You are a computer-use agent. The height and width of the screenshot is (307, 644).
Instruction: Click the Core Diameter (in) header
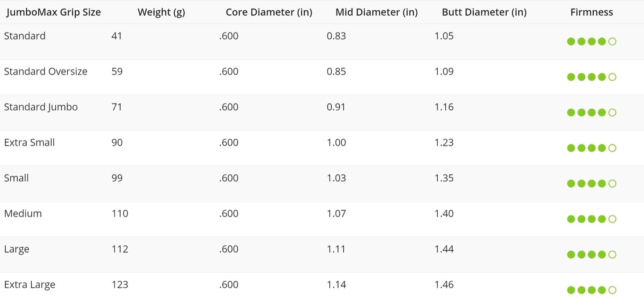pos(269,12)
